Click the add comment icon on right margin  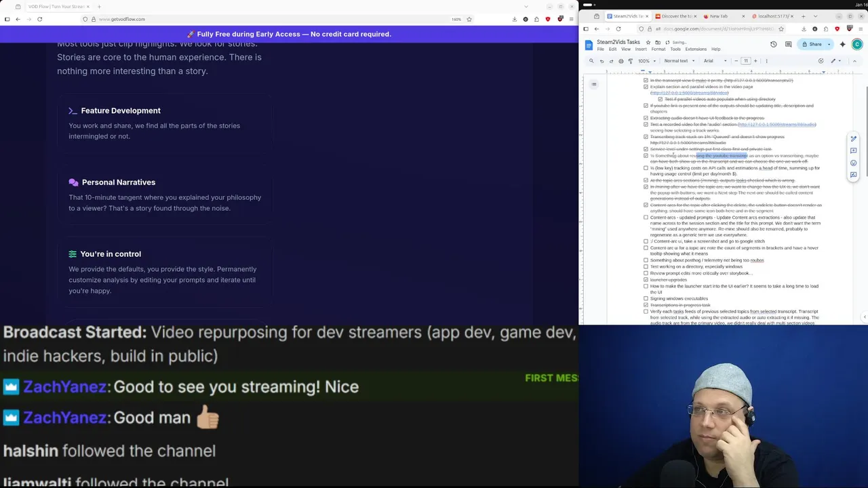(853, 150)
